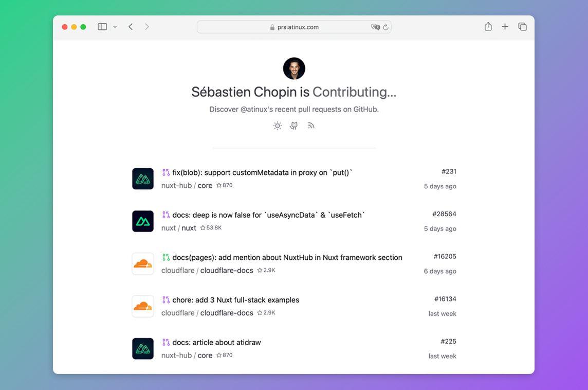Click nuxt-hub logo beside atidraw article PR
The height and width of the screenshot is (390, 588).
click(143, 349)
